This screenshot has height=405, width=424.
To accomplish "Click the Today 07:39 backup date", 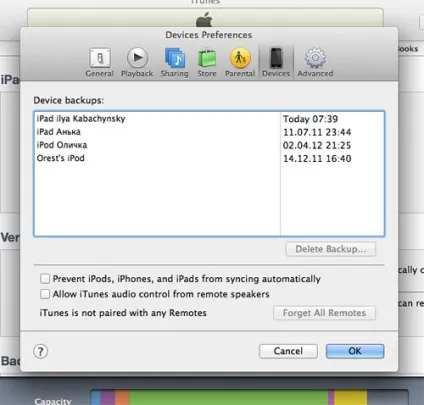I will coord(310,119).
